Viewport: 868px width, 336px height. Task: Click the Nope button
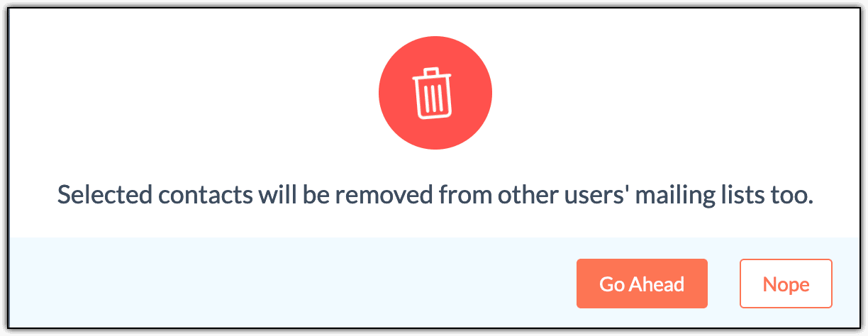point(786,284)
